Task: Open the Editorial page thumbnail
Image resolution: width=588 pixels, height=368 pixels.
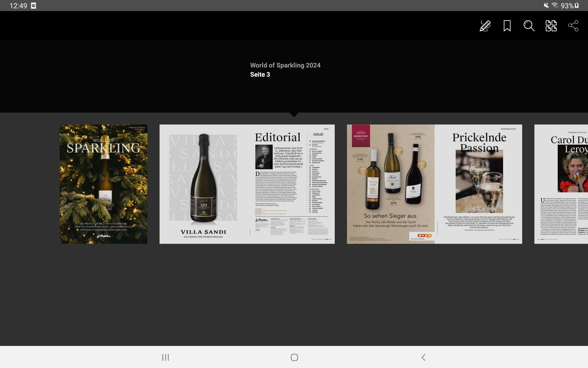Action: point(291,184)
